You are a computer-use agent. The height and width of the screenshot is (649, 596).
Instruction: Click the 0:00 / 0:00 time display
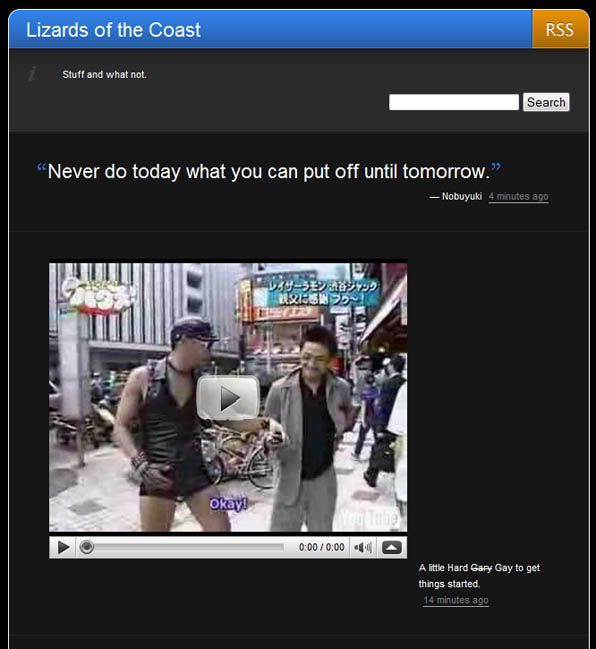pos(322,547)
